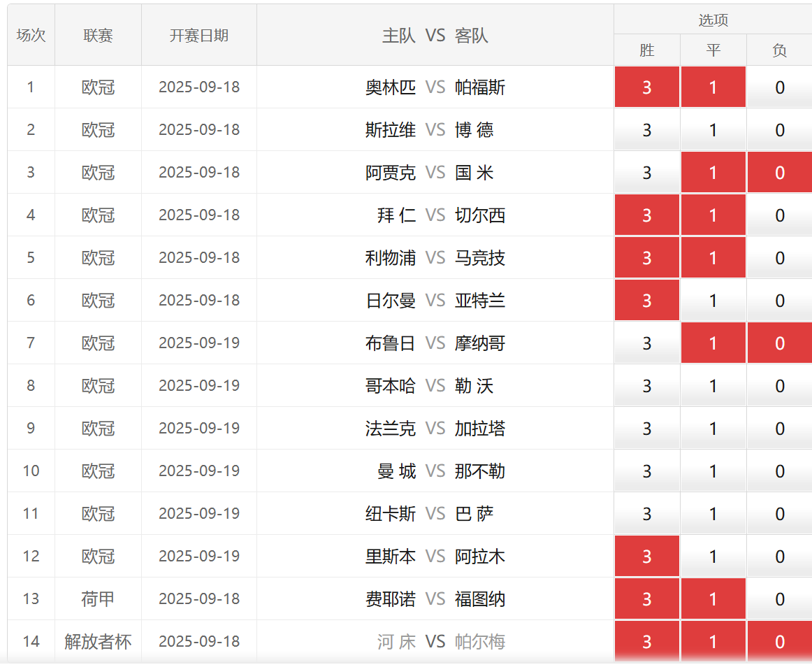Deselect loss (0) for 河床 vs 帕尔梅
Screen dimensions: 812x667
pos(780,641)
